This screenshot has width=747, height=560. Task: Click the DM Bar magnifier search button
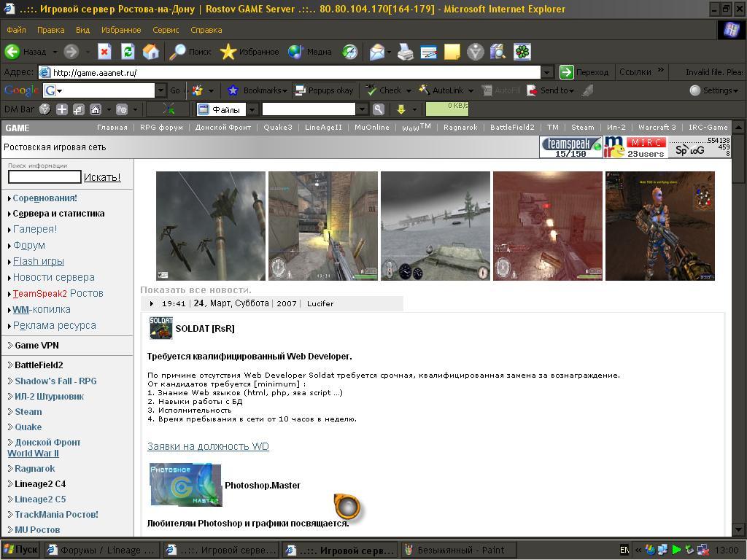coord(379,109)
